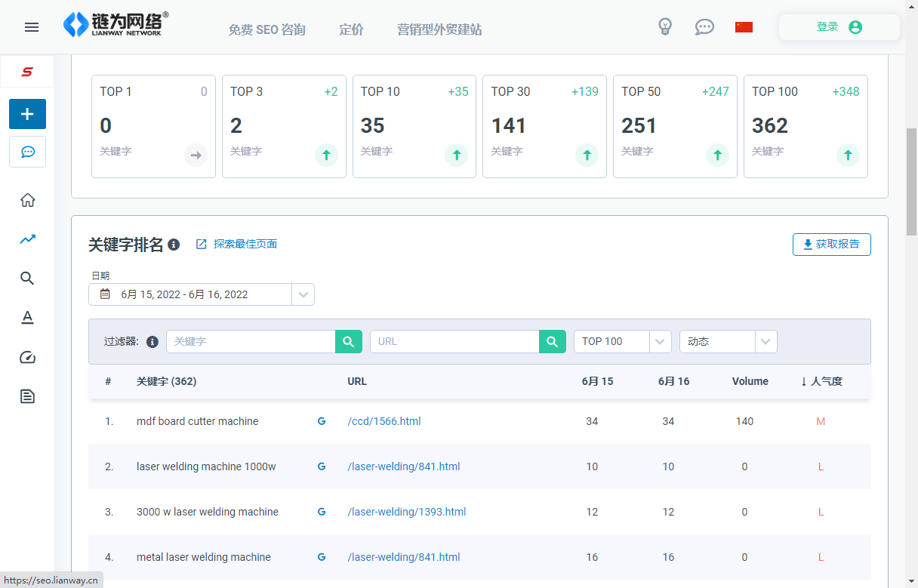The height and width of the screenshot is (588, 918).
Task: Expand the date range dropdown
Action: [303, 294]
